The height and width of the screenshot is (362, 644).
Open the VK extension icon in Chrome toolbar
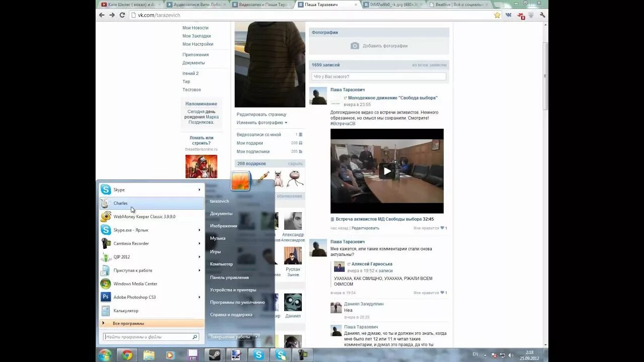(509, 15)
